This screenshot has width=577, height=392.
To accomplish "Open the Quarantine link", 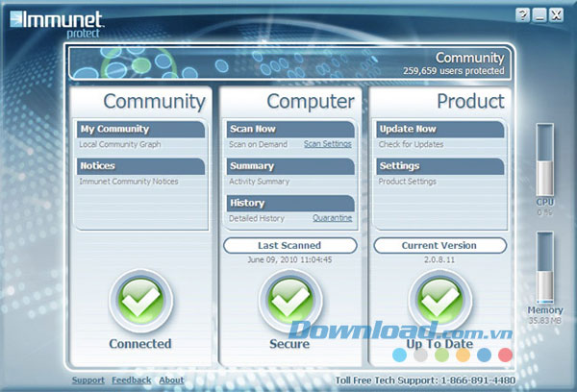I will click(333, 218).
